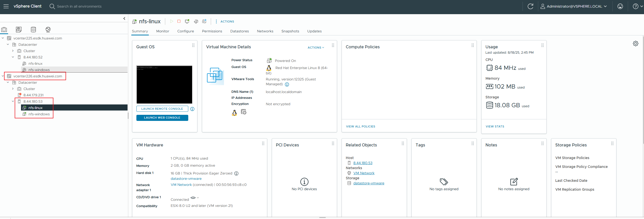
Task: Open the Networks tab
Action: (265, 31)
